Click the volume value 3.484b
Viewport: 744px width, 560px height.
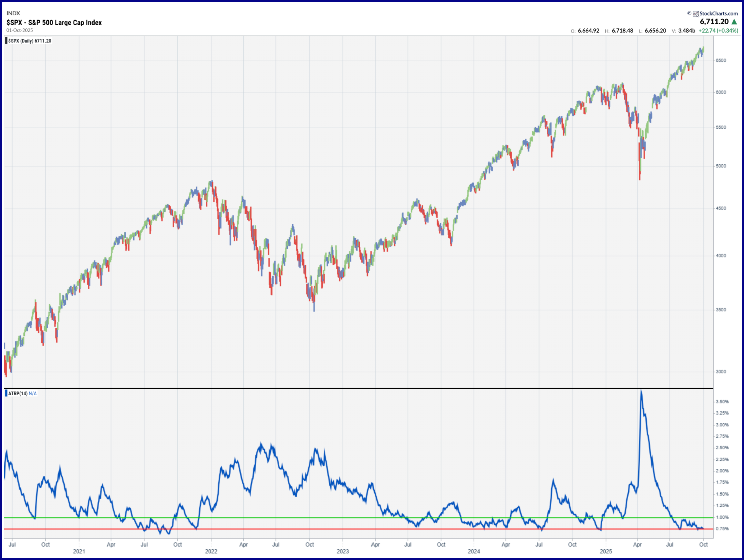click(x=687, y=31)
